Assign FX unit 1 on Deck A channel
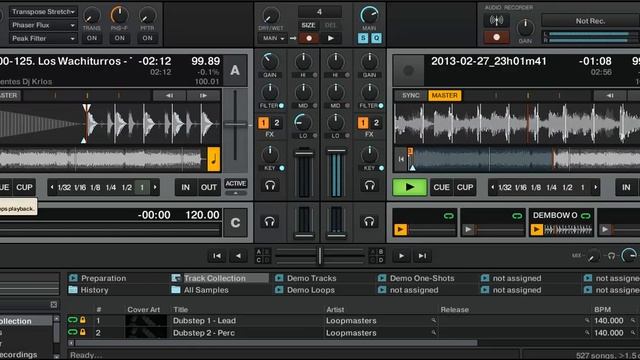This screenshot has height=360, width=640. pos(263,123)
